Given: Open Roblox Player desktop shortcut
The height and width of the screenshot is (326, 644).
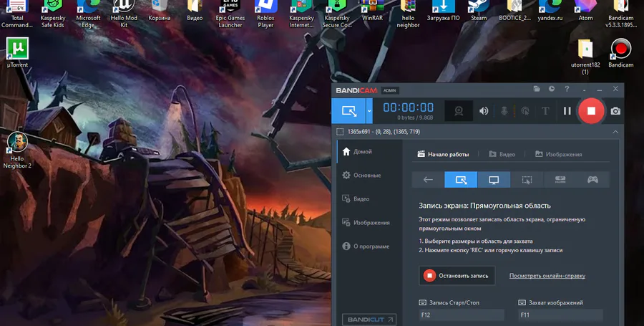Looking at the screenshot, I should tap(265, 14).
